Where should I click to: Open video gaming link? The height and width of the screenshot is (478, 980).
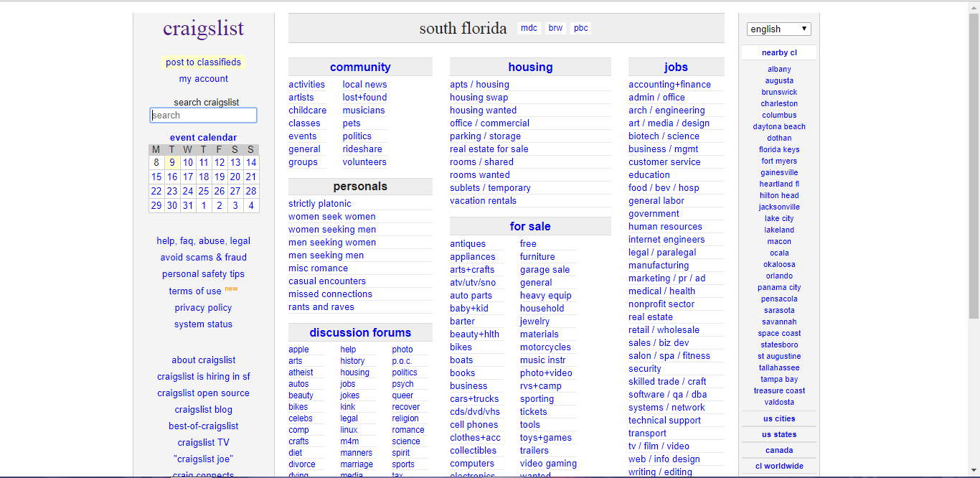[x=548, y=464]
